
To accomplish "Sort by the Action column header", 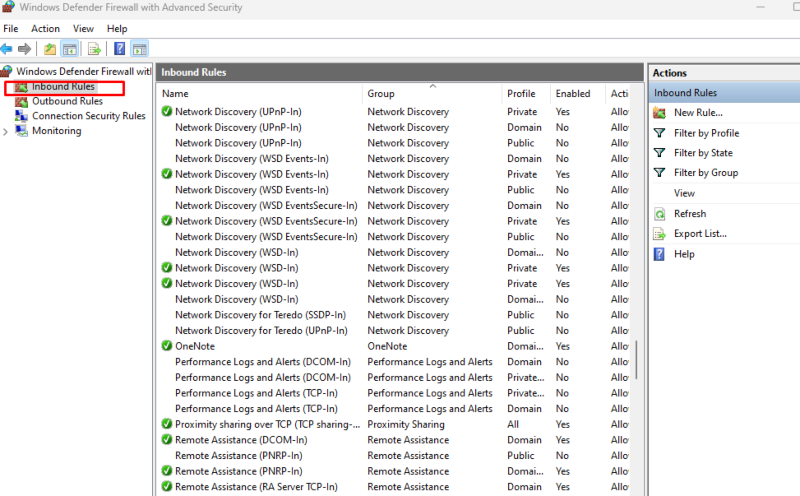I will coord(619,93).
